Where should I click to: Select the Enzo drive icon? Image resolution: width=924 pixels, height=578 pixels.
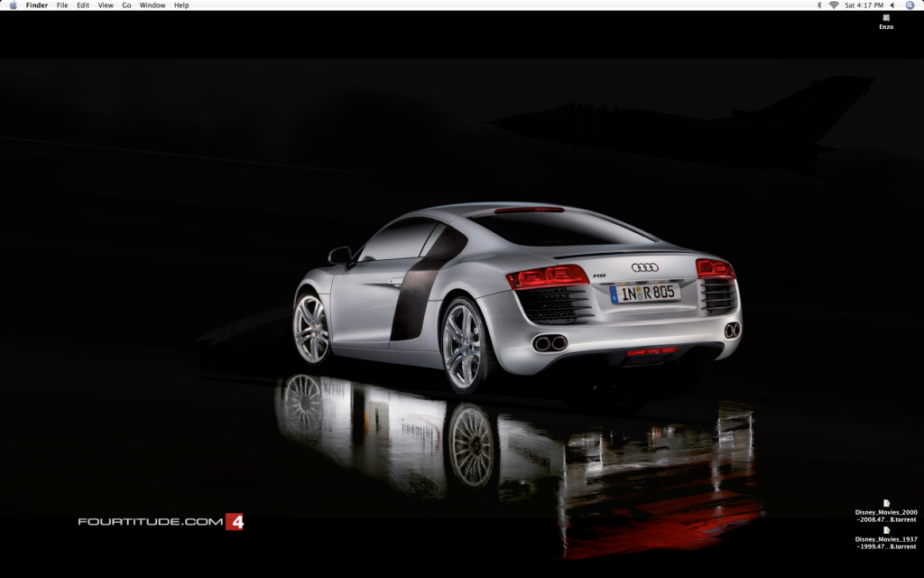[x=886, y=18]
